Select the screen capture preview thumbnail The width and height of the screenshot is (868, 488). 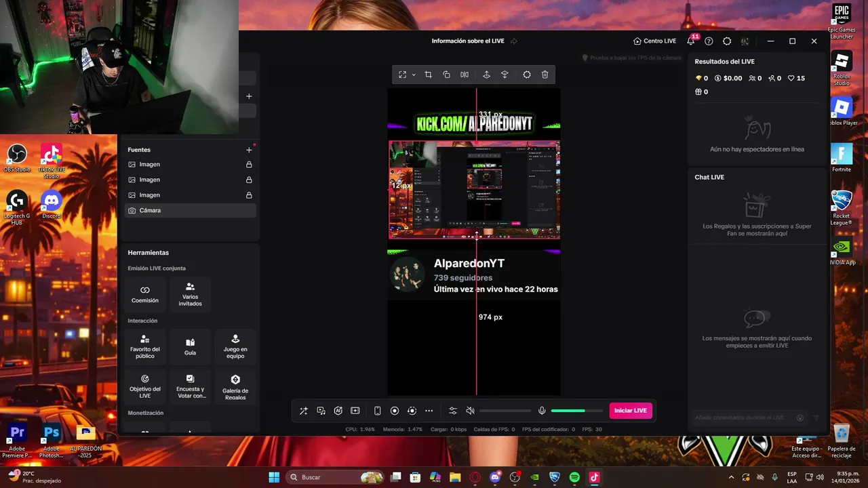tap(474, 189)
